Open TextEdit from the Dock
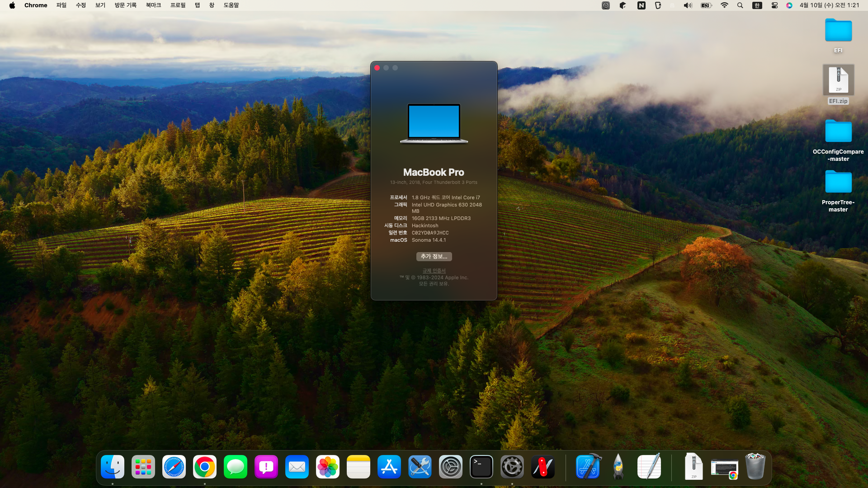Screen dimensions: 868x488 [x=649, y=467]
